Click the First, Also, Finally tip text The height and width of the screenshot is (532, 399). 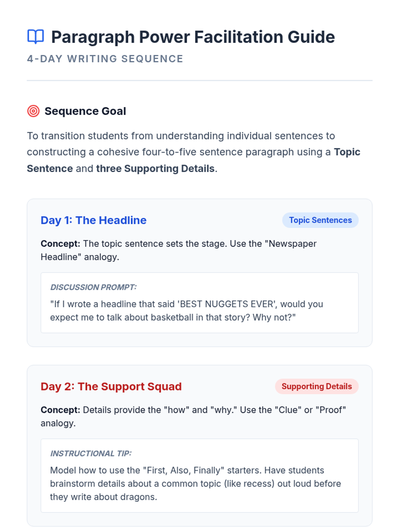[196, 483]
